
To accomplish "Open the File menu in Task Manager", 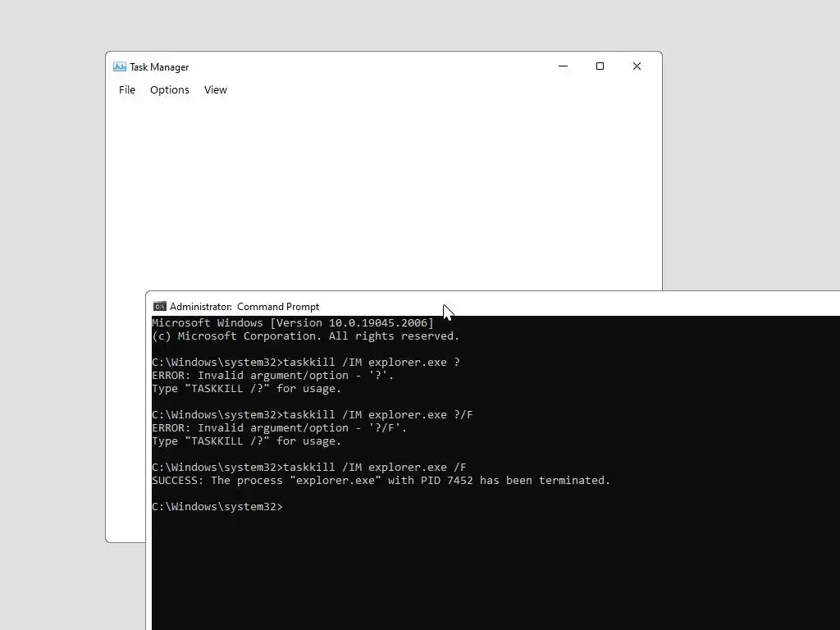I will click(127, 90).
